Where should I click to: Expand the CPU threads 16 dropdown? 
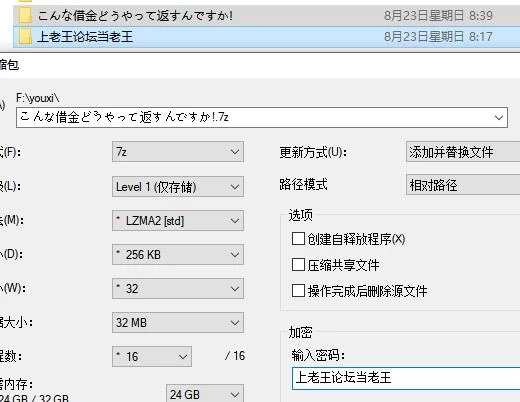click(152, 356)
